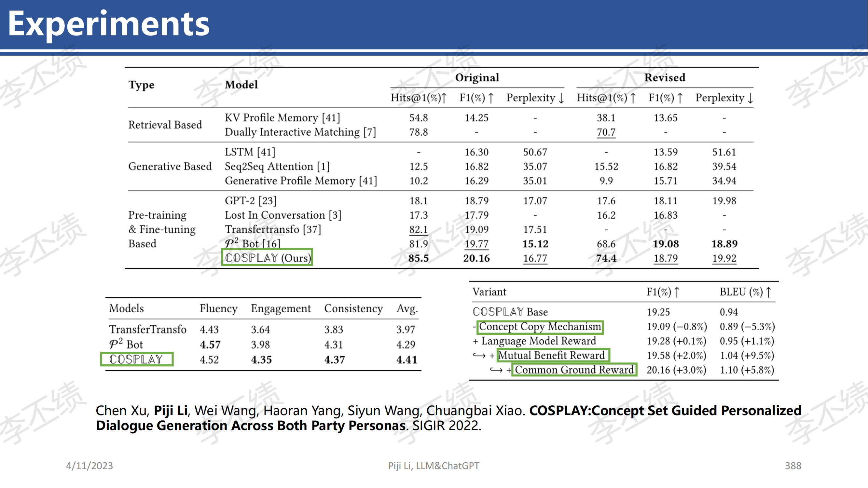This screenshot has width=868, height=488.
Task: Click the slide number "388"
Action: coord(793,466)
